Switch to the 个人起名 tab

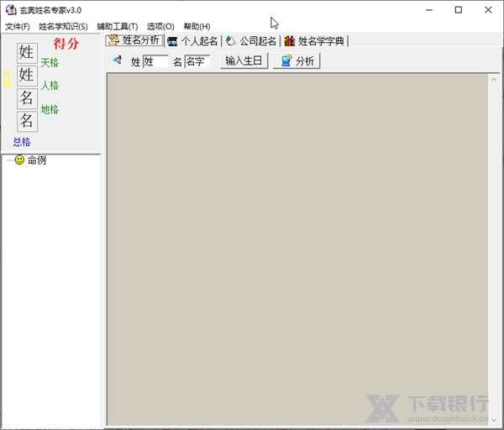tap(193, 41)
